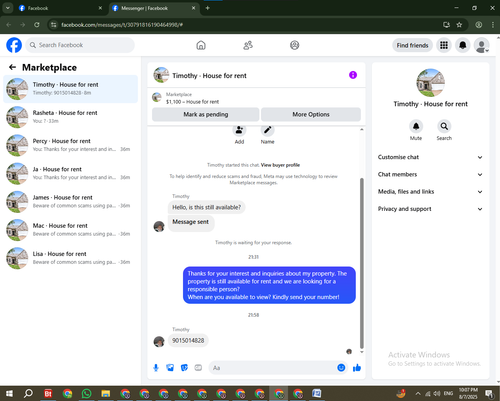The height and width of the screenshot is (401, 500).
Task: Open the Windows Start menu
Action: point(9,393)
